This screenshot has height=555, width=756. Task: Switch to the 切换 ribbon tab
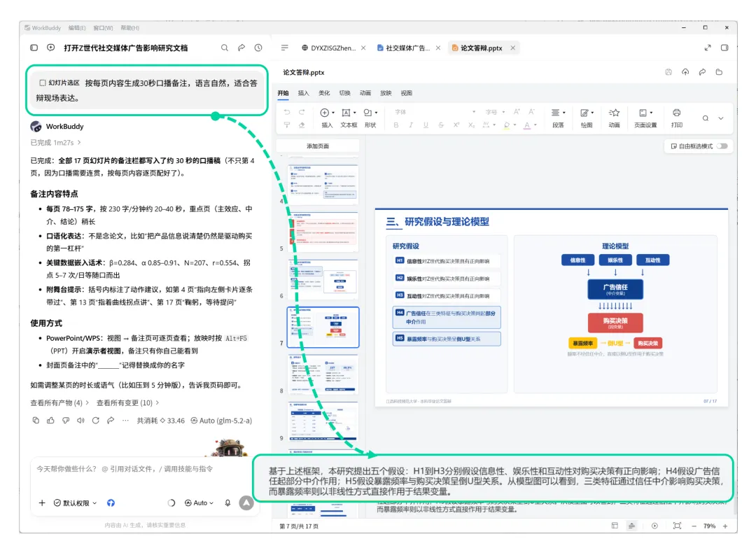(344, 93)
